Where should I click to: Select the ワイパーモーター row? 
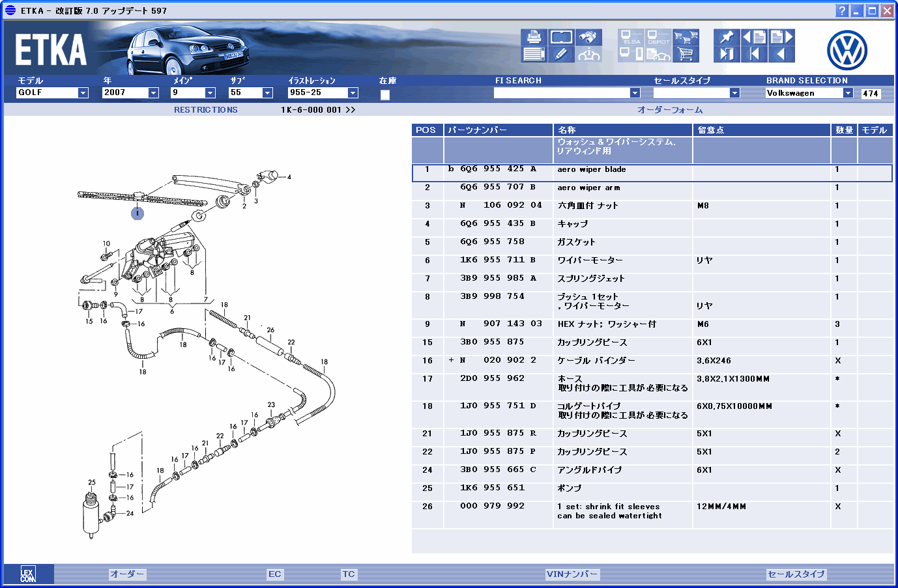coord(652,264)
